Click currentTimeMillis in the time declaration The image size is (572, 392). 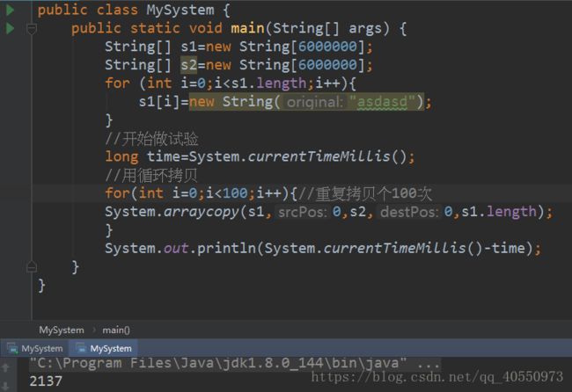(319, 156)
